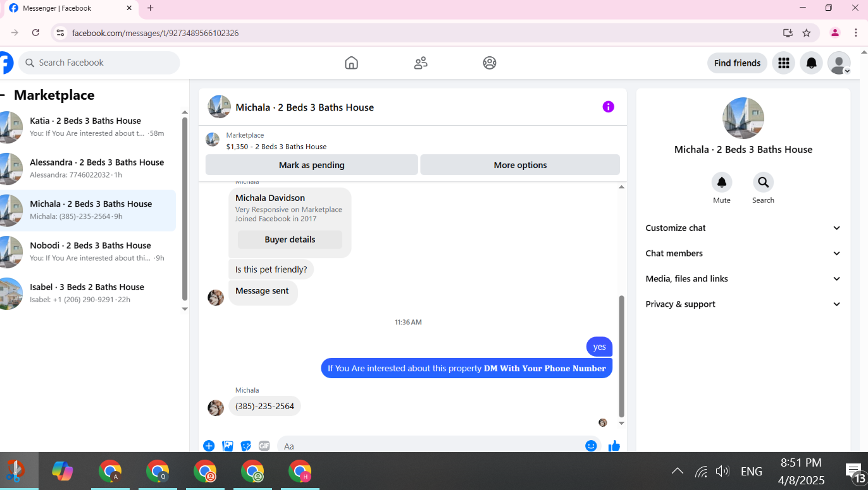Open volume control in system tray
The height and width of the screenshot is (490, 868).
click(722, 471)
